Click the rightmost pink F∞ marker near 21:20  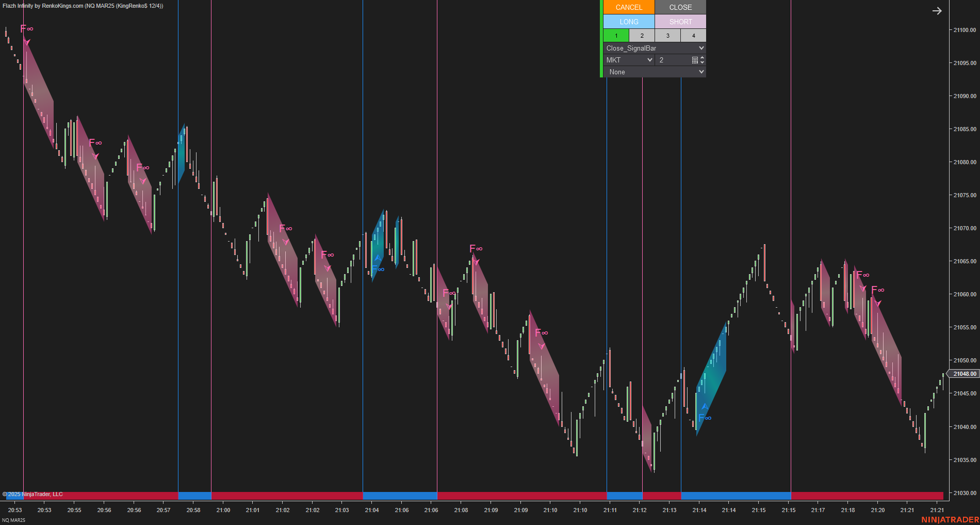pyautogui.click(x=878, y=290)
